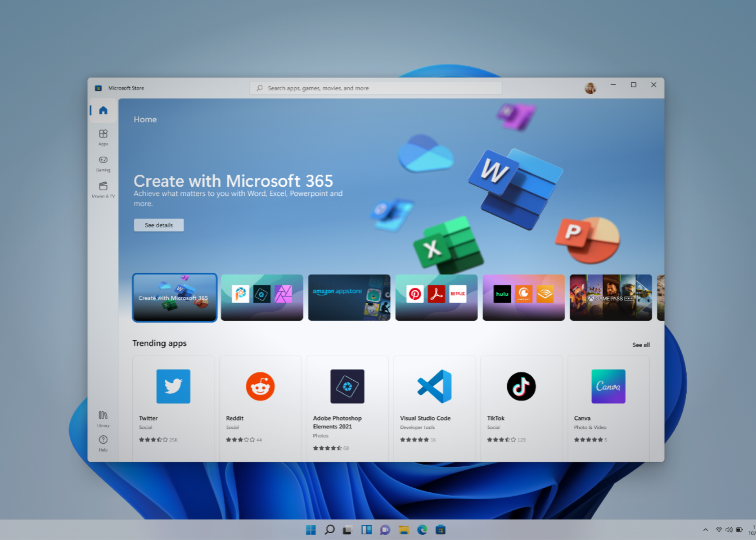This screenshot has width=756, height=540.
Task: Focus the search apps, games, movies field
Action: [x=376, y=88]
